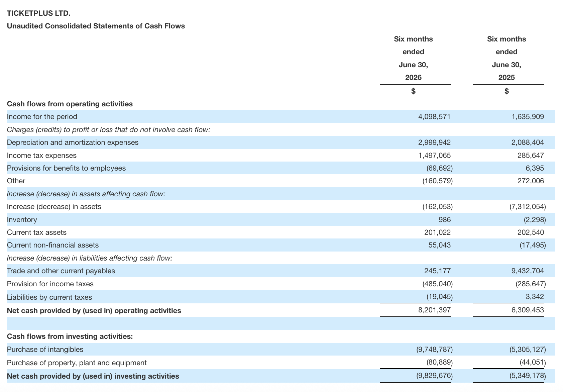
Task: Select the value 9,432,704
Action: 528,271
